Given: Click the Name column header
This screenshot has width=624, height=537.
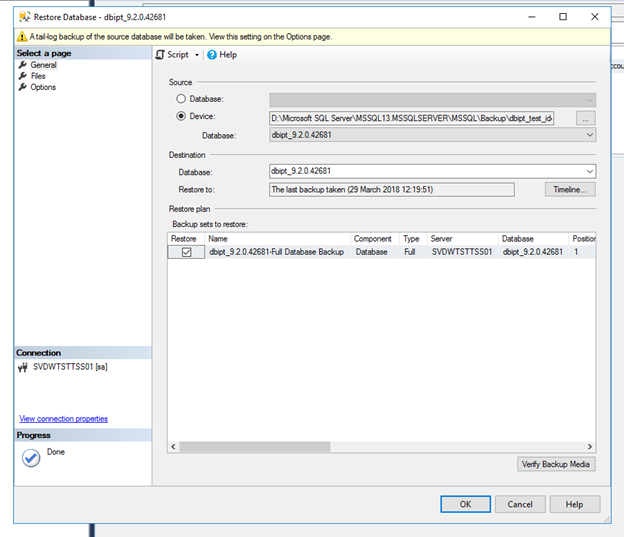Looking at the screenshot, I should (x=278, y=239).
